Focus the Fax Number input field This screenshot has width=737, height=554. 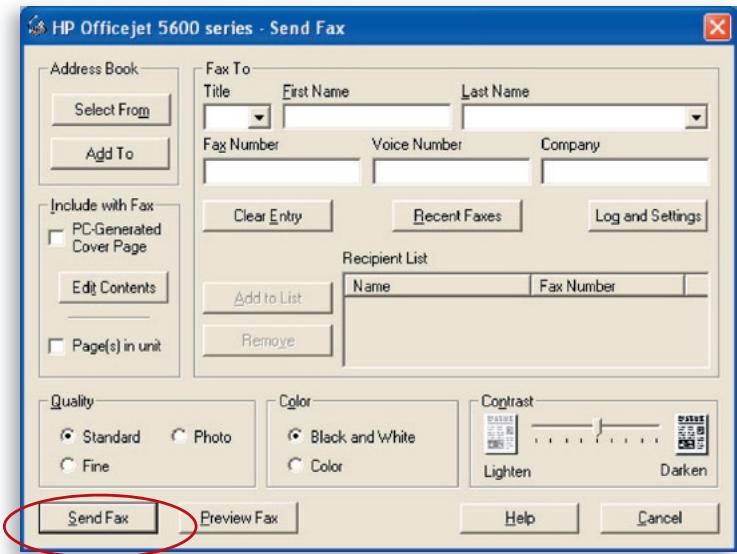point(282,172)
